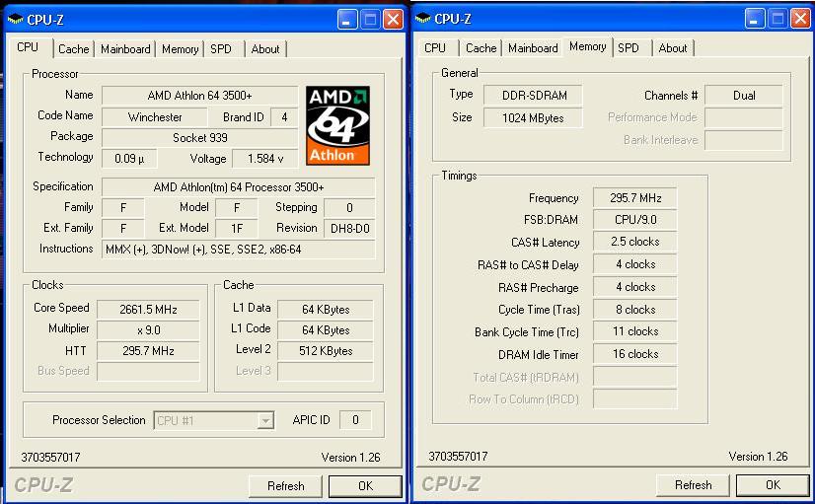Open the Cache tab in the left window

pyautogui.click(x=73, y=49)
